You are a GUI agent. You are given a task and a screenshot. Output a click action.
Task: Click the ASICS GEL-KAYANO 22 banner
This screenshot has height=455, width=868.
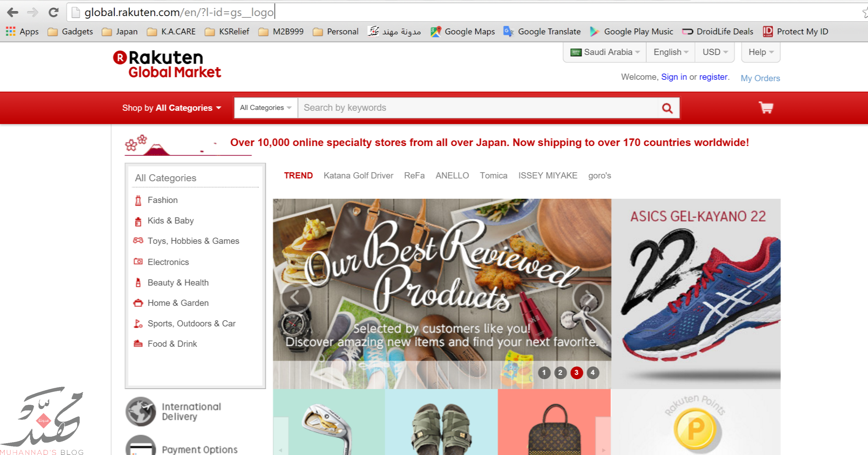click(x=696, y=293)
